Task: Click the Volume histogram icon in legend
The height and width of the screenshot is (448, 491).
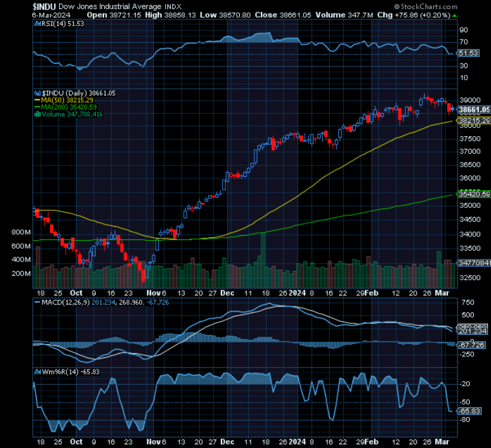Action: pos(38,114)
